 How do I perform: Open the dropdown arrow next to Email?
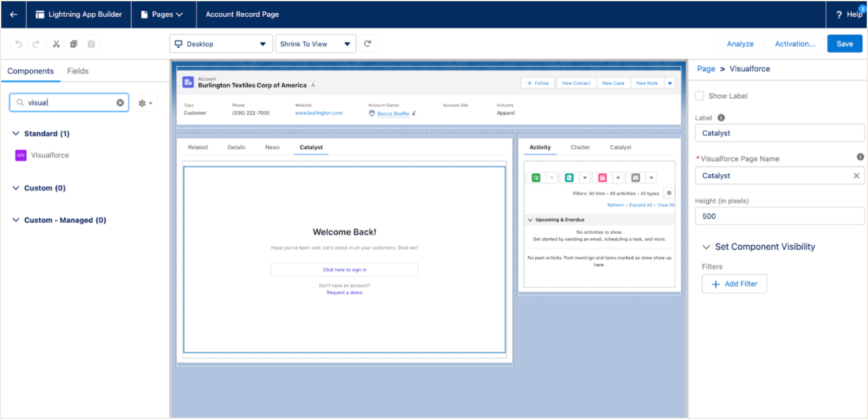651,178
